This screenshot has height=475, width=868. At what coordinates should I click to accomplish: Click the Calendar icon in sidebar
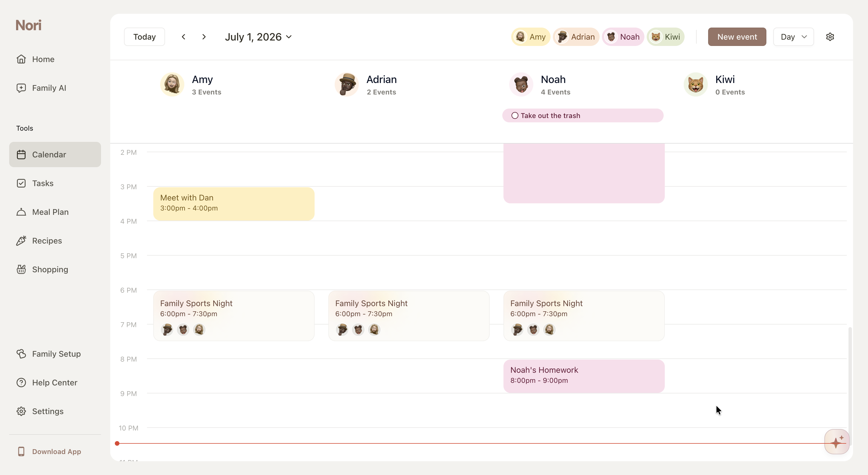pyautogui.click(x=21, y=155)
